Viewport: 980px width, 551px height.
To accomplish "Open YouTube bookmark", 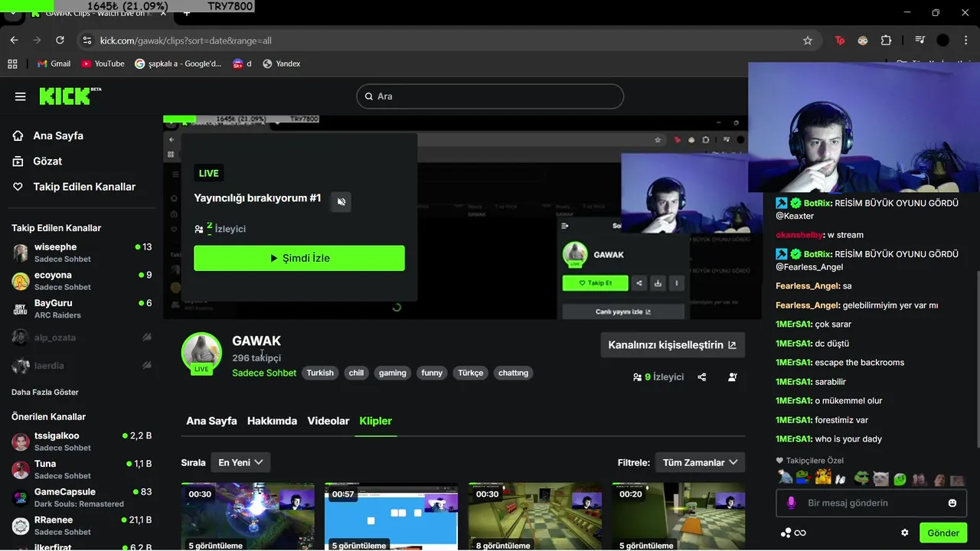I will 103,64.
